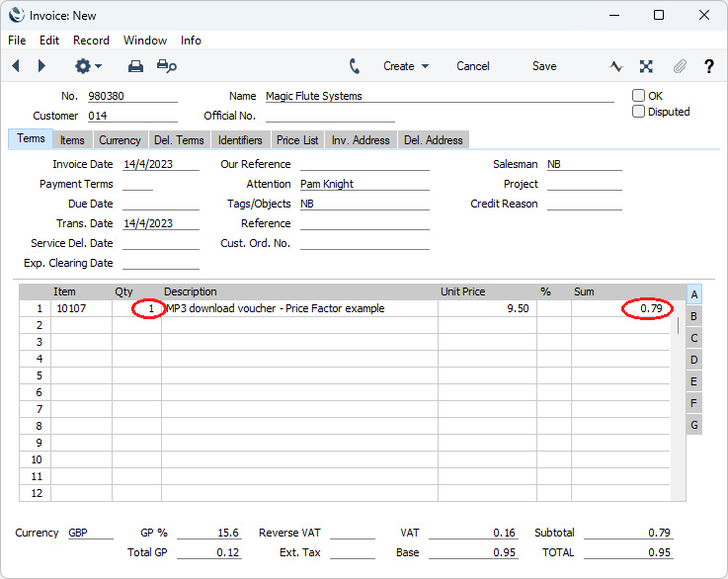
Task: Switch to the Del. Address tab
Action: pos(434,140)
